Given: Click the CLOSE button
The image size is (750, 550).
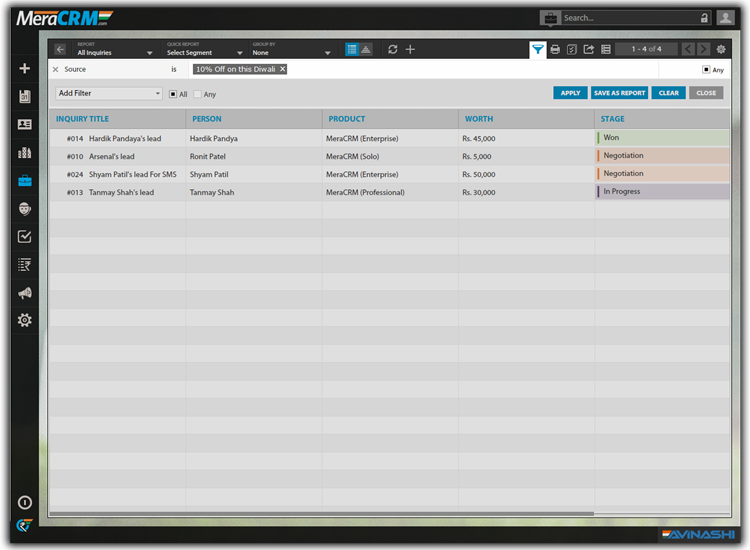Looking at the screenshot, I should click(706, 93).
